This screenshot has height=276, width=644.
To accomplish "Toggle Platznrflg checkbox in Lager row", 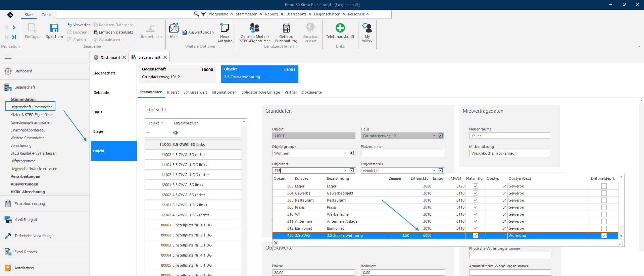I will 475,186.
